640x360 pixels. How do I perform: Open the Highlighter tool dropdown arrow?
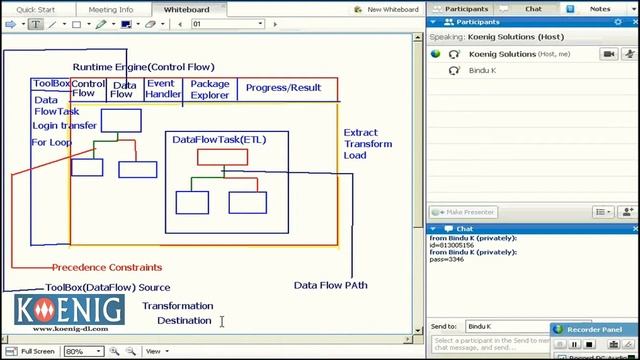click(113, 24)
